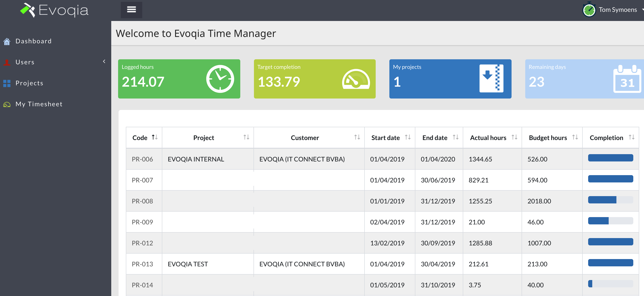This screenshot has width=644, height=296.
Task: Expand the Users submenu chevron
Action: [x=104, y=61]
